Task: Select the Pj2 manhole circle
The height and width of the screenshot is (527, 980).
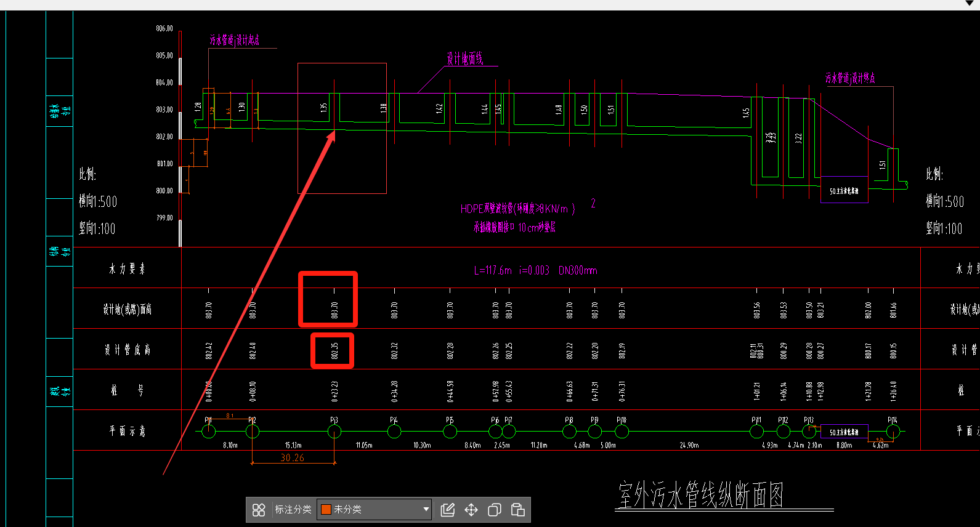Action: (253, 431)
